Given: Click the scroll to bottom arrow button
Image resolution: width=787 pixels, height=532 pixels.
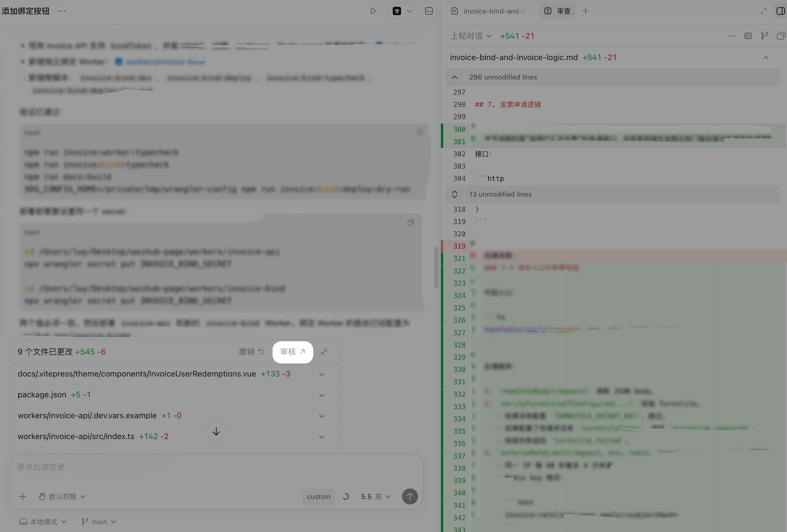Looking at the screenshot, I should pyautogui.click(x=216, y=431).
